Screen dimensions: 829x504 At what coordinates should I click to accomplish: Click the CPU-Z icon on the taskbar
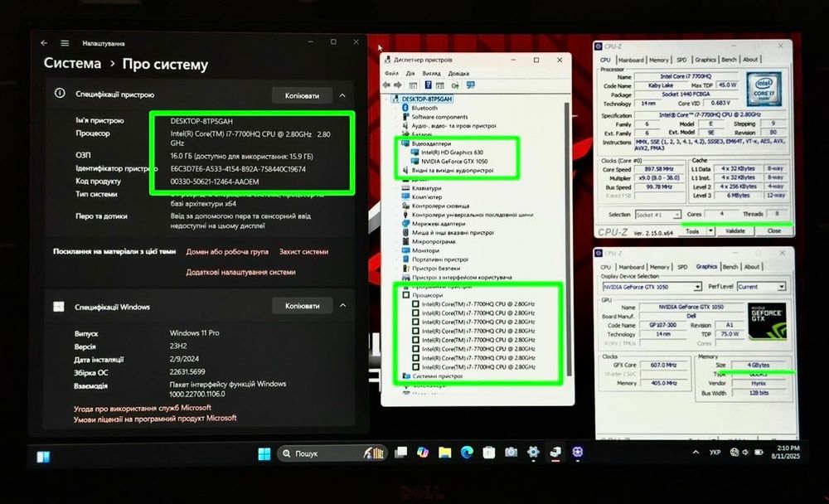coord(577,452)
